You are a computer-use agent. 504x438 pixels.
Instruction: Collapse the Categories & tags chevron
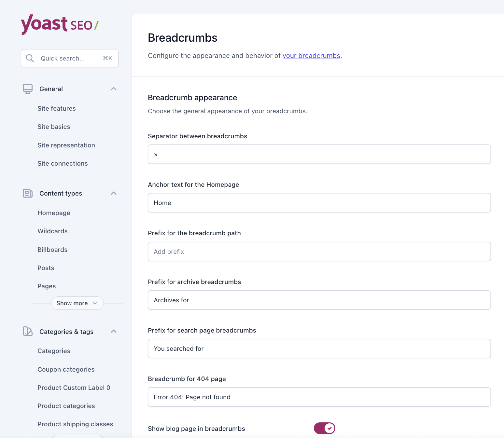pos(114,331)
